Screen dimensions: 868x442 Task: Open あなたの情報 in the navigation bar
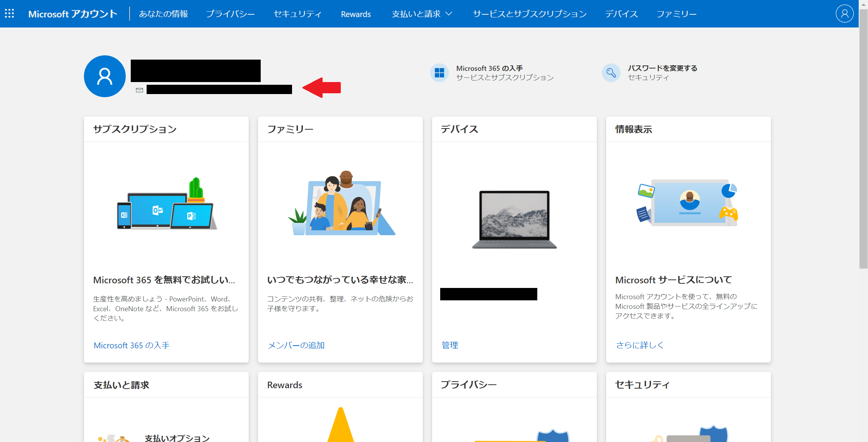163,14
